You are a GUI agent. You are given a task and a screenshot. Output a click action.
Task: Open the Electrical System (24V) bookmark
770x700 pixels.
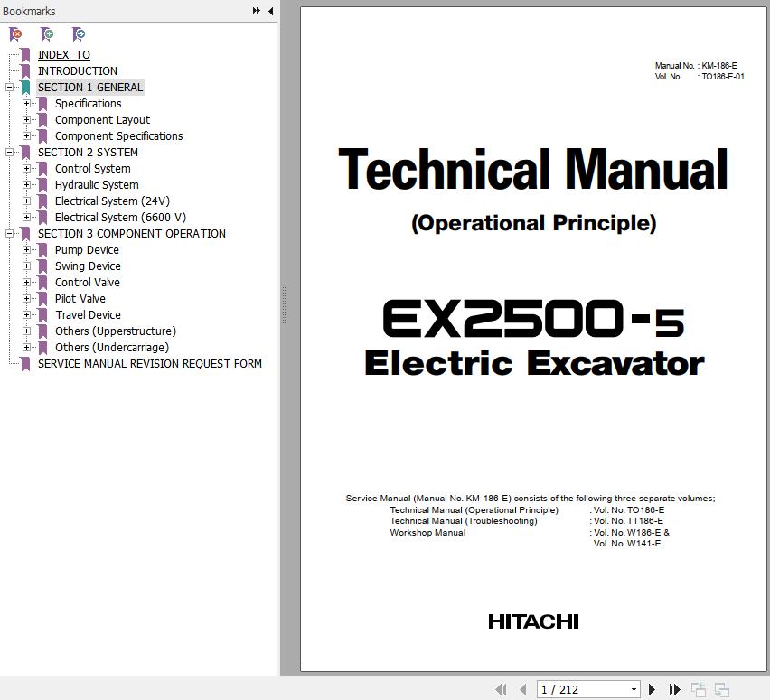coord(112,201)
